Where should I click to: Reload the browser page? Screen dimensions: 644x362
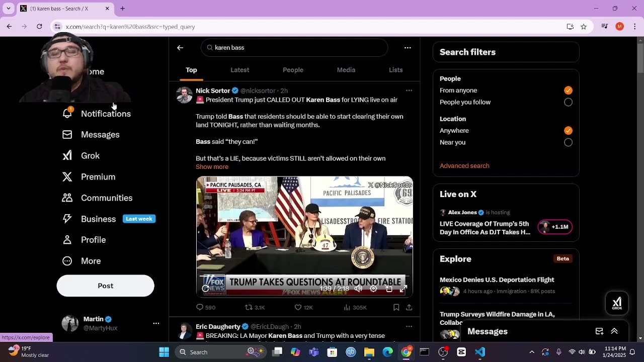pyautogui.click(x=39, y=27)
